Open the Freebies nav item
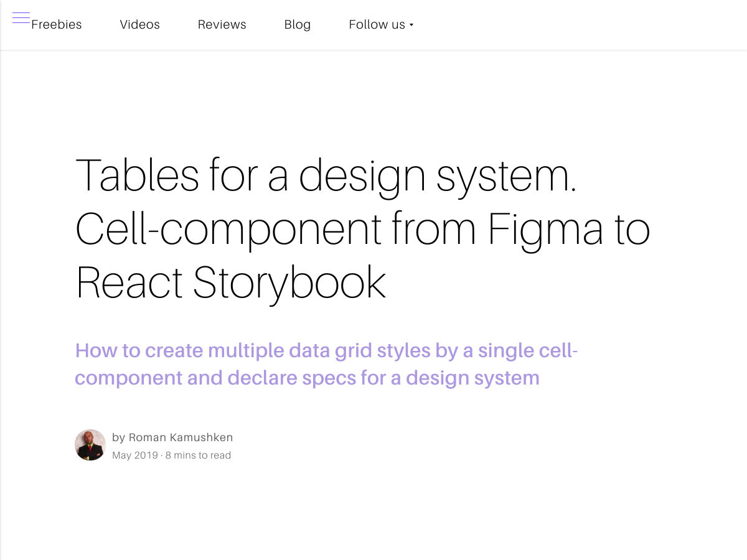This screenshot has height=560, width=747. tap(57, 25)
